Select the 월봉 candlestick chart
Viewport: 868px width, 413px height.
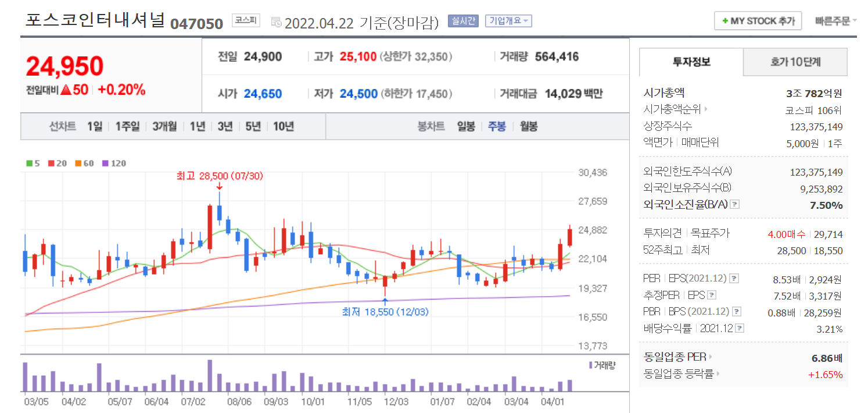tap(528, 126)
